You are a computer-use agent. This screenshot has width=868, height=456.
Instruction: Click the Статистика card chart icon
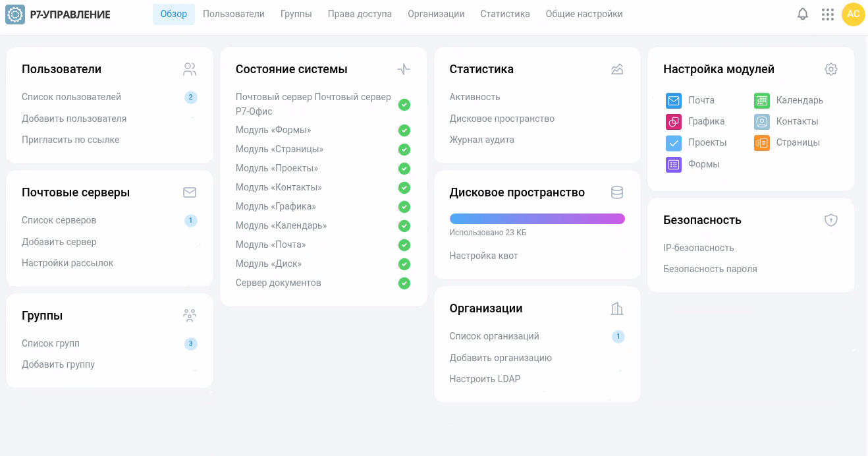pyautogui.click(x=617, y=69)
